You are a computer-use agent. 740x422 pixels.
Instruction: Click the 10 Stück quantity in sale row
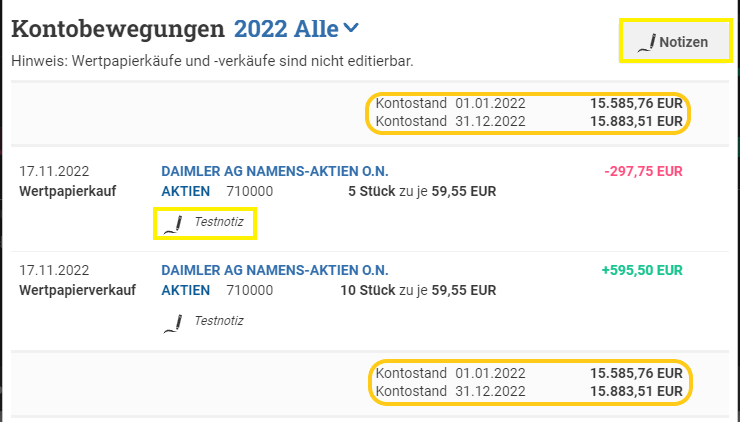368,290
